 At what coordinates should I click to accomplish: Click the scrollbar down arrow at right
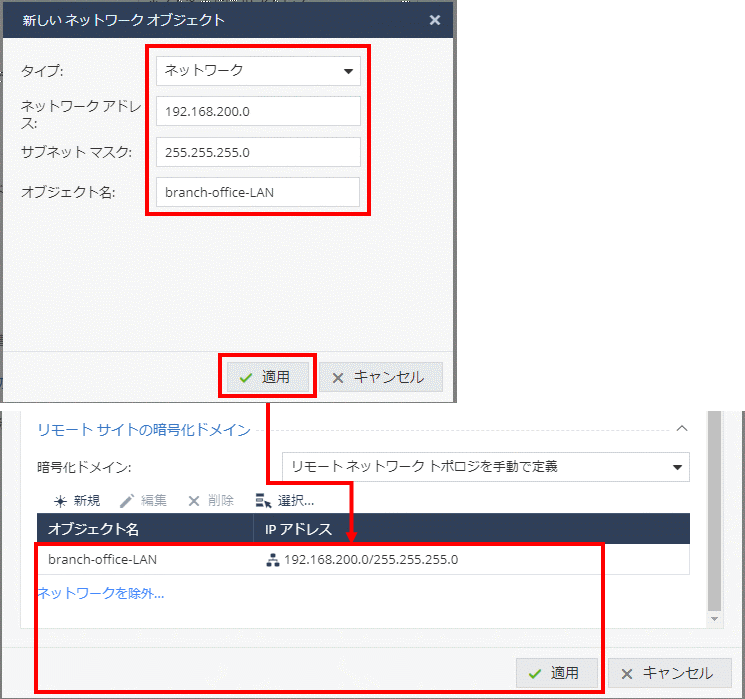pos(713,620)
